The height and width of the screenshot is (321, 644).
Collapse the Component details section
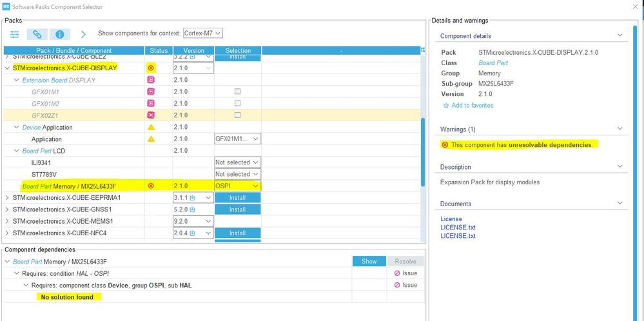pos(620,35)
